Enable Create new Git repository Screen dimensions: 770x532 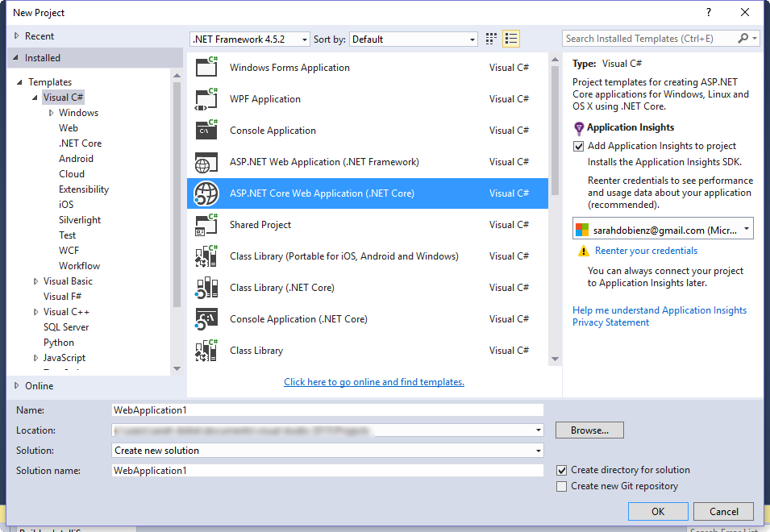(562, 486)
